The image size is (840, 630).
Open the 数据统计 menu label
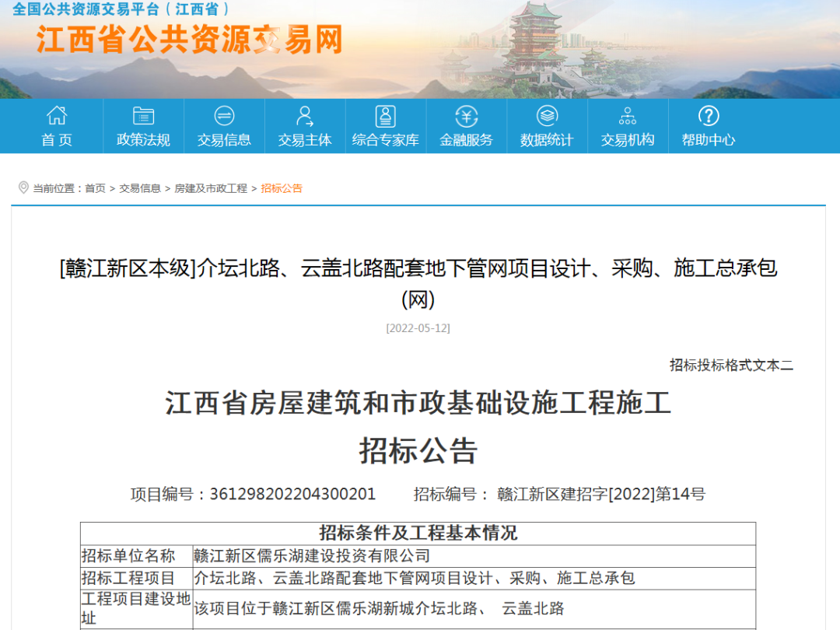coord(547,140)
